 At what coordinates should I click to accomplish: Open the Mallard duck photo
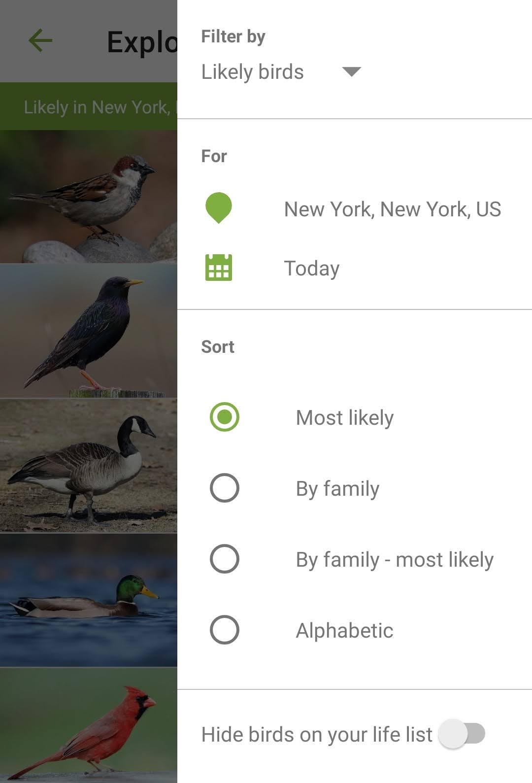89,600
